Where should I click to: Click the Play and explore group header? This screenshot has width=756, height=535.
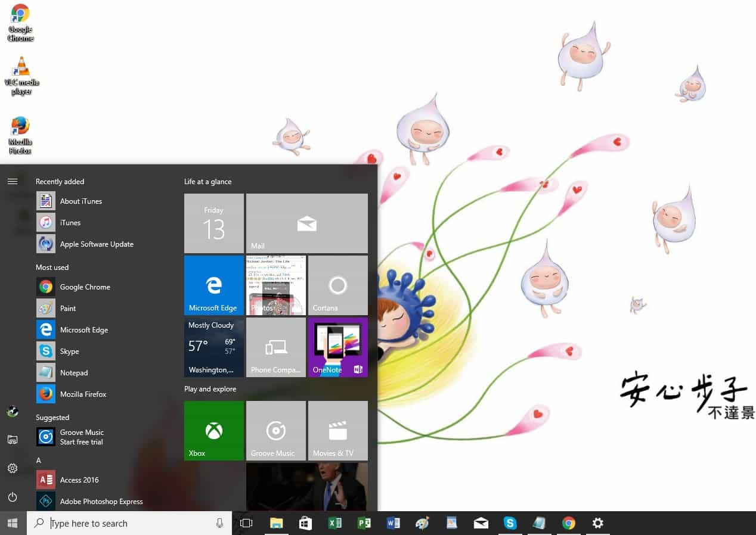click(x=210, y=389)
